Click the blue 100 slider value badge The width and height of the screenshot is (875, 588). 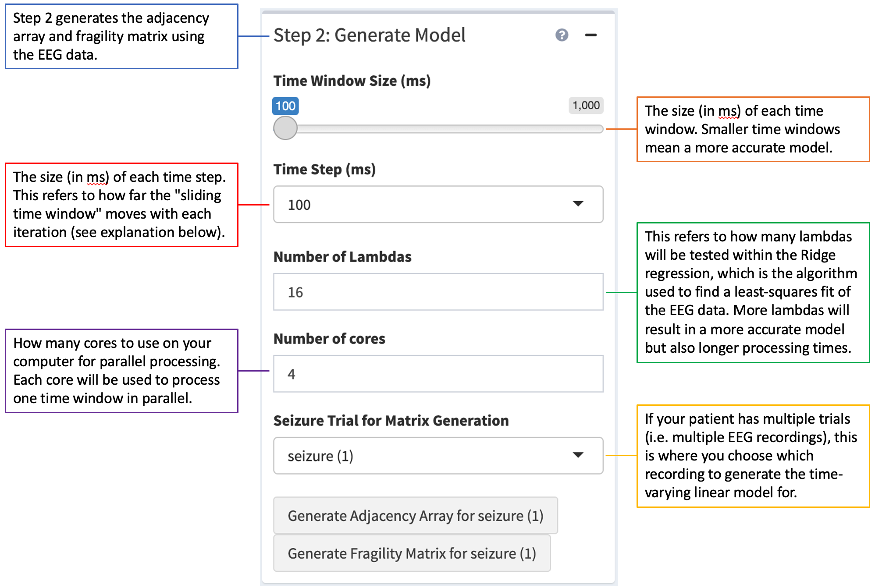(285, 106)
